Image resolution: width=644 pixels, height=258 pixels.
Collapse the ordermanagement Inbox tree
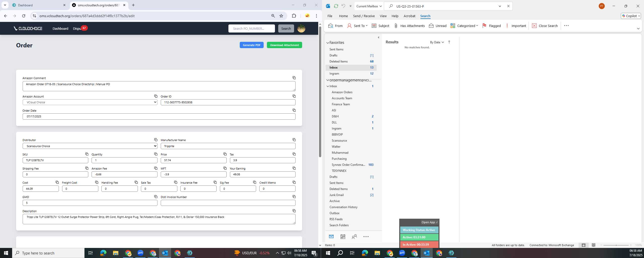pyautogui.click(x=328, y=86)
